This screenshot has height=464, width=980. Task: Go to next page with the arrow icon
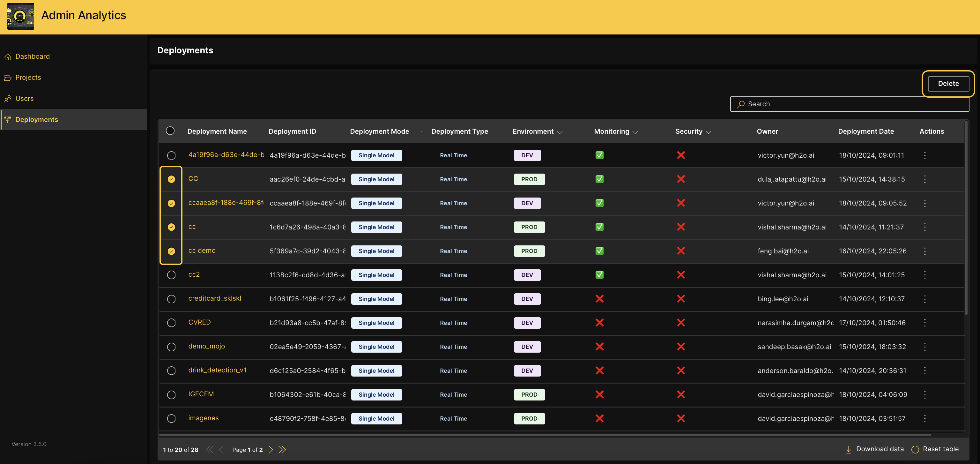click(x=271, y=450)
